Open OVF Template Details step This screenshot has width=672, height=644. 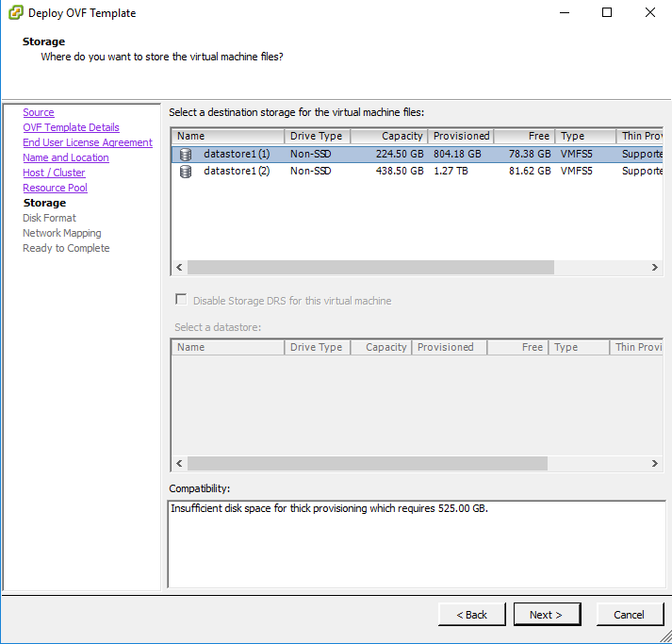point(71,128)
